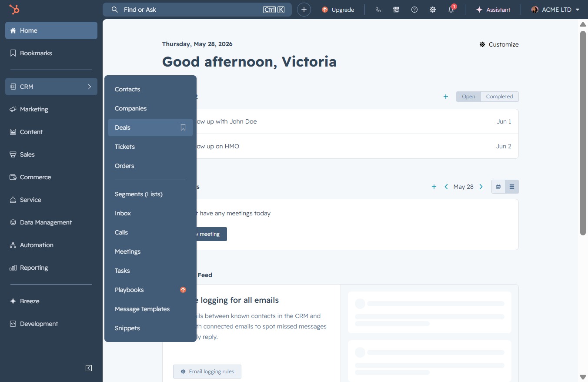Open the Sales menu

51,154
